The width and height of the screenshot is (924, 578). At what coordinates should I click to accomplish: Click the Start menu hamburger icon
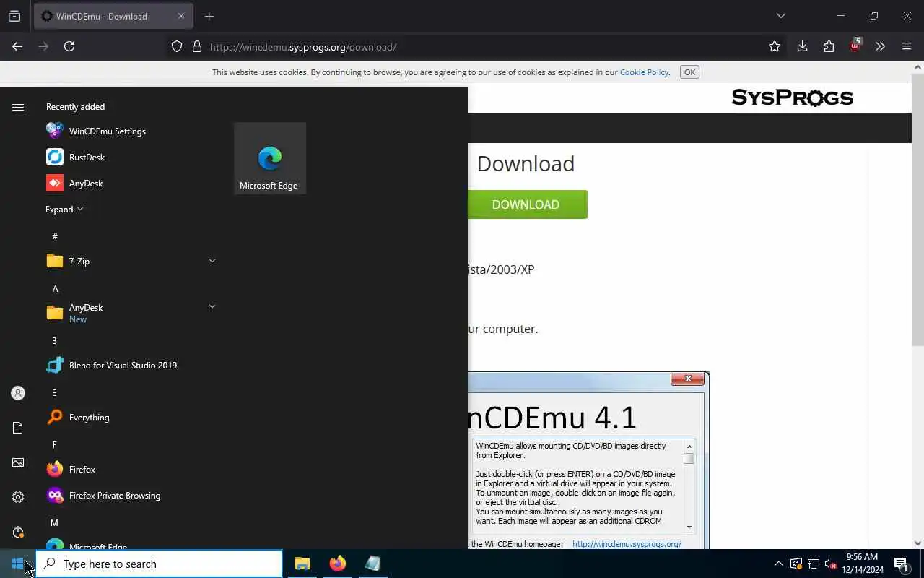point(18,107)
